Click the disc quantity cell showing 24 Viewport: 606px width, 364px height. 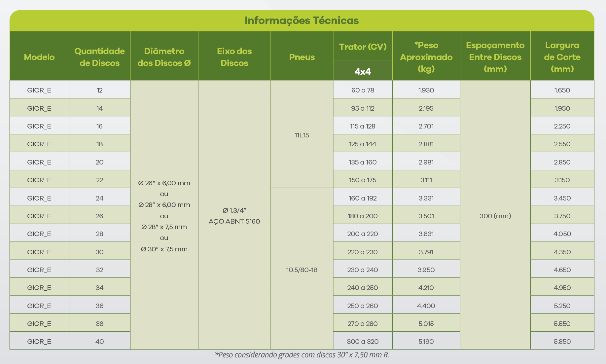pos(99,198)
